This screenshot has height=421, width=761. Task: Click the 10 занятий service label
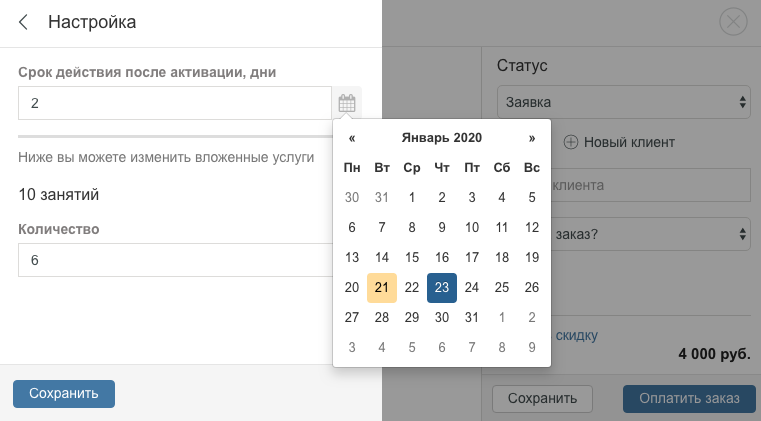pyautogui.click(x=59, y=195)
